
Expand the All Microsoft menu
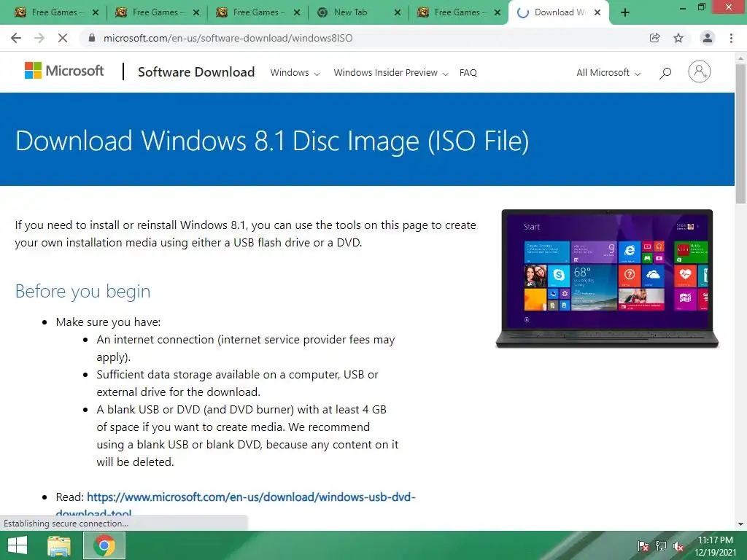608,73
